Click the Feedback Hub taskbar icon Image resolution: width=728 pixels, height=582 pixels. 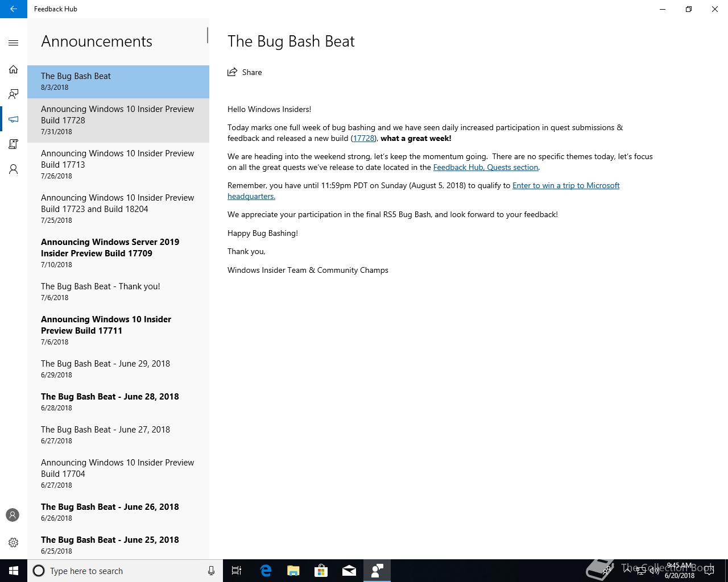click(377, 571)
